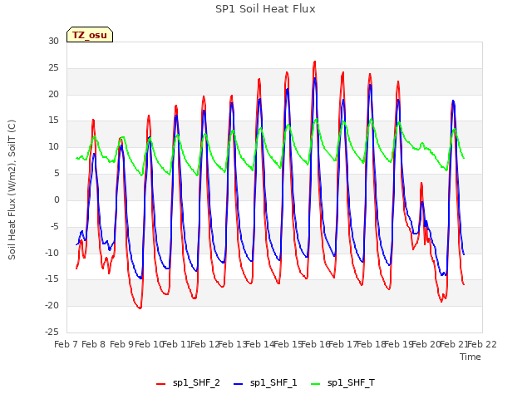Click the Feb 16 x-axis label

coord(316,344)
